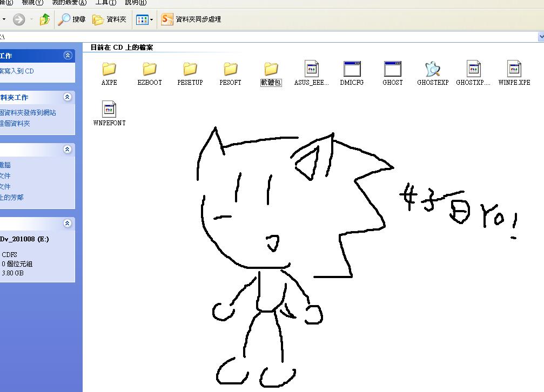544x392 pixels.
Task: Click the 上的芳鄰 network places link
Action: (12, 198)
